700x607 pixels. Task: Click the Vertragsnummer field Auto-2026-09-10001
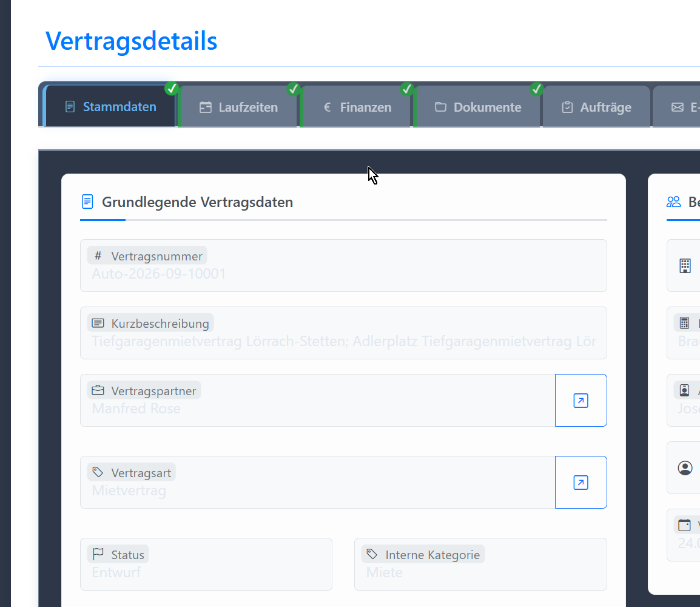pos(343,266)
